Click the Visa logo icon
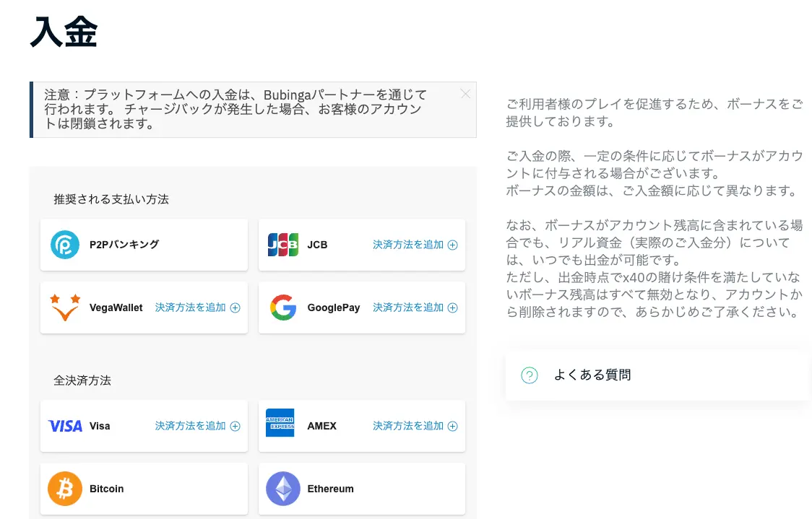This screenshot has width=812, height=519. [x=65, y=426]
